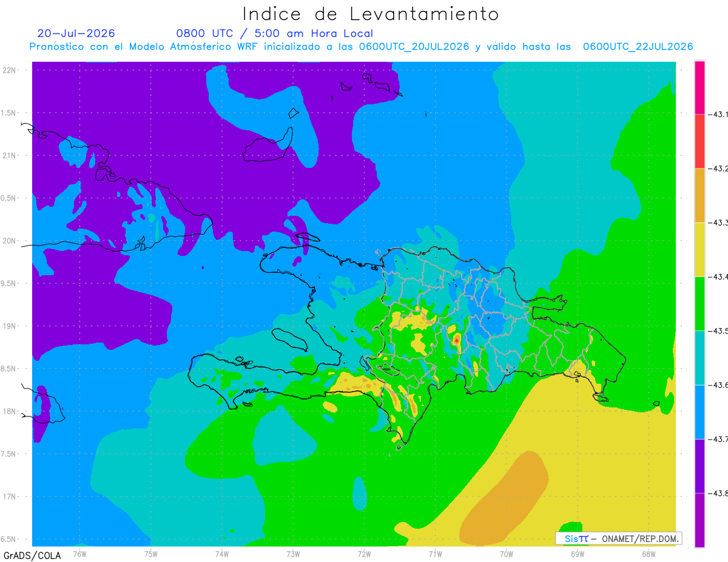Click '0800 UTC / 5:00 am Hora Local'
The width and height of the screenshot is (728, 562).
[275, 33]
